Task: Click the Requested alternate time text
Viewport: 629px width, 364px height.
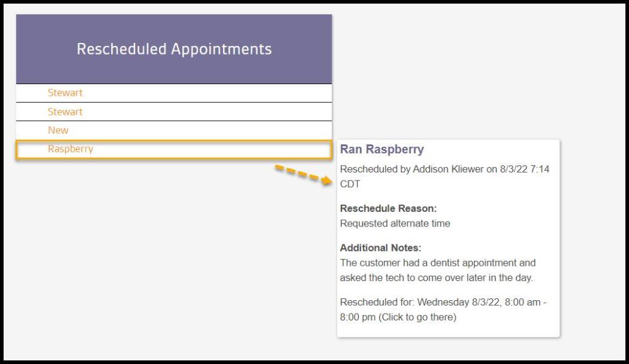Action: [395, 223]
